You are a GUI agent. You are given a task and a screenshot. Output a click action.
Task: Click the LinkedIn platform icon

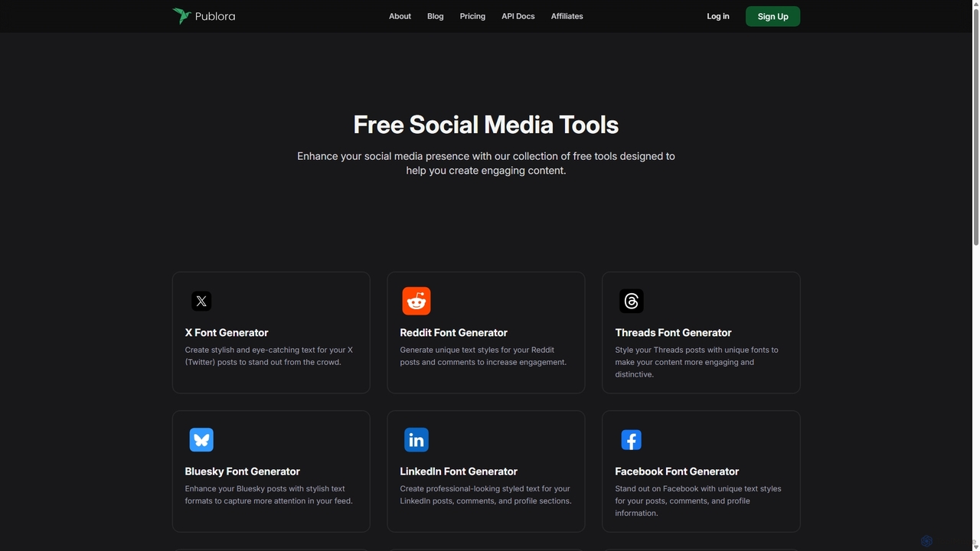click(416, 440)
